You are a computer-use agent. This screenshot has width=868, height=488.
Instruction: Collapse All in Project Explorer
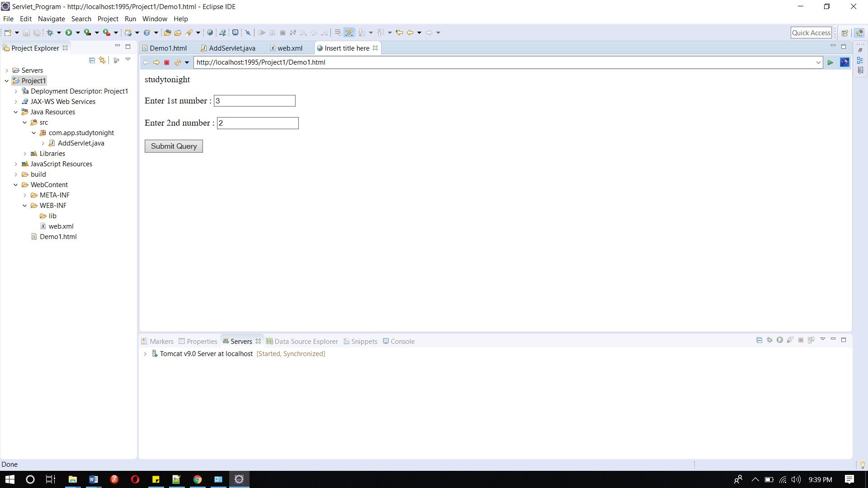click(92, 60)
